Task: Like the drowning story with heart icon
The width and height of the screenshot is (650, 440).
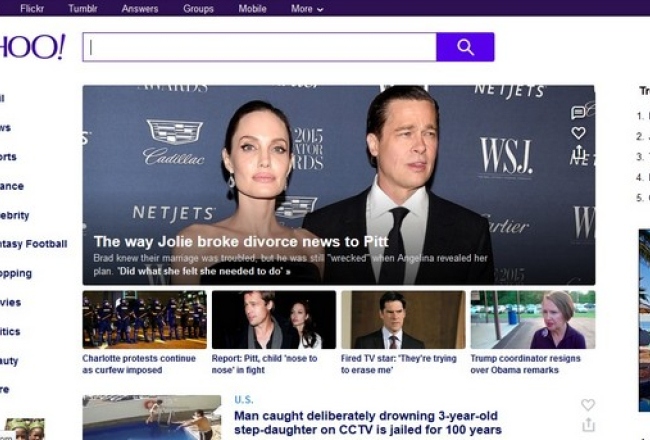Action: pos(588,404)
